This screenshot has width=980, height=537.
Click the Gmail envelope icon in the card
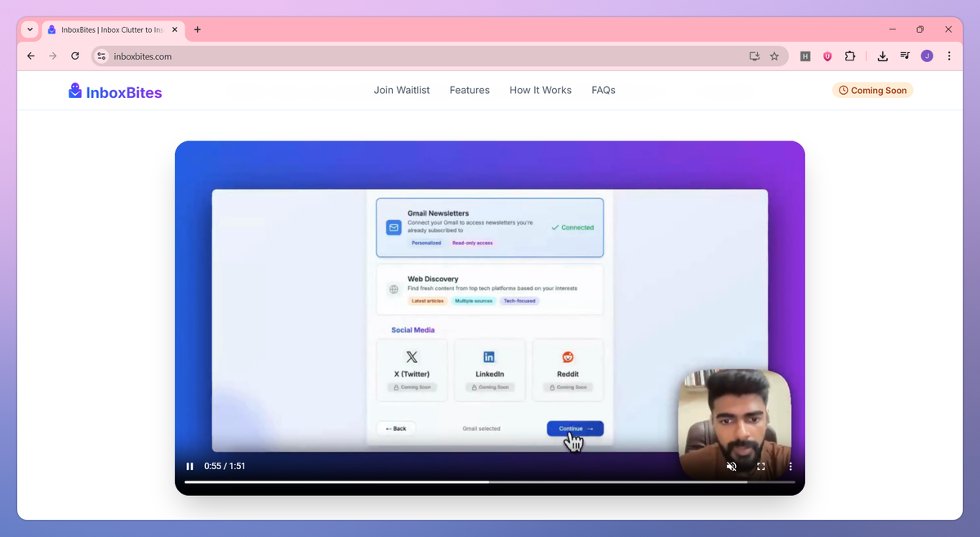394,228
